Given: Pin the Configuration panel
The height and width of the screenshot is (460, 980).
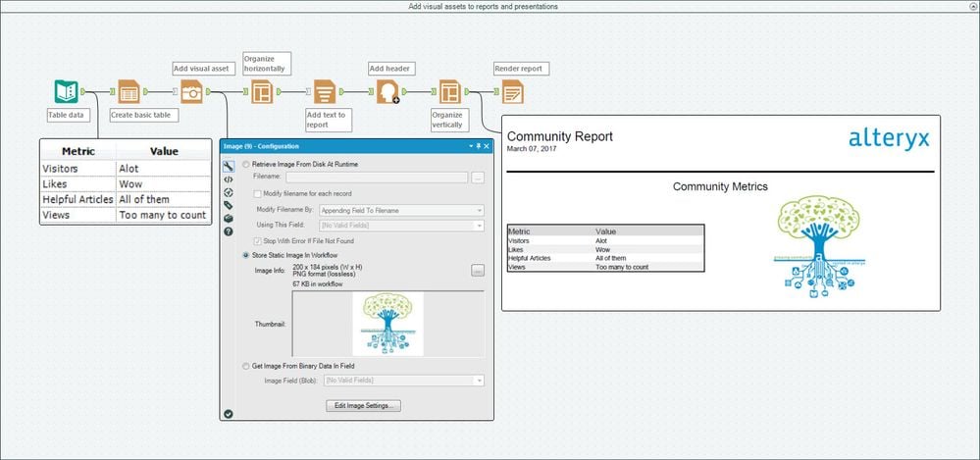Looking at the screenshot, I should pyautogui.click(x=479, y=145).
